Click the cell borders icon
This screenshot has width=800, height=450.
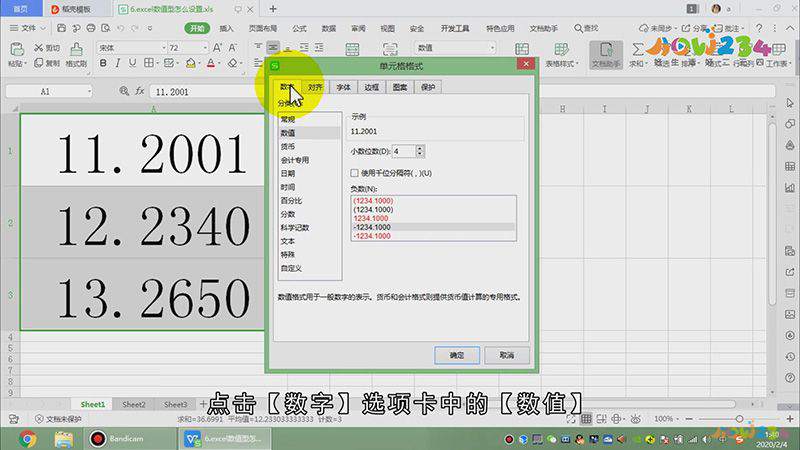148,63
